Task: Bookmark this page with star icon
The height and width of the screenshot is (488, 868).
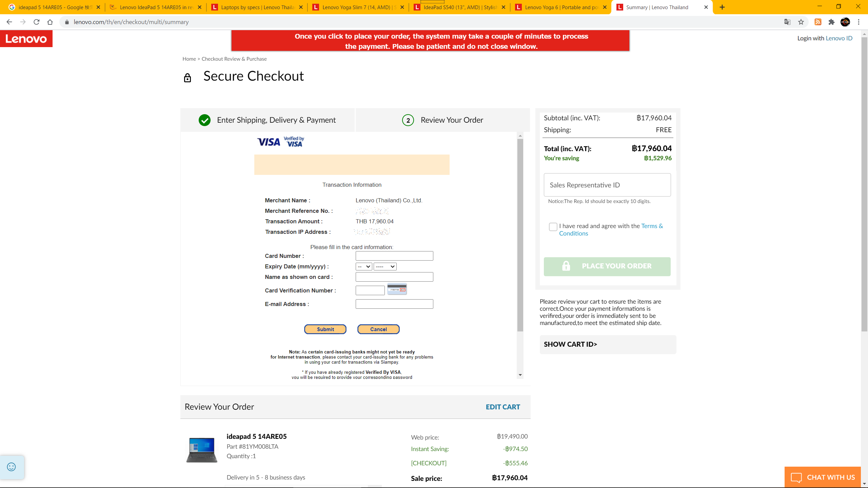Action: [x=801, y=22]
